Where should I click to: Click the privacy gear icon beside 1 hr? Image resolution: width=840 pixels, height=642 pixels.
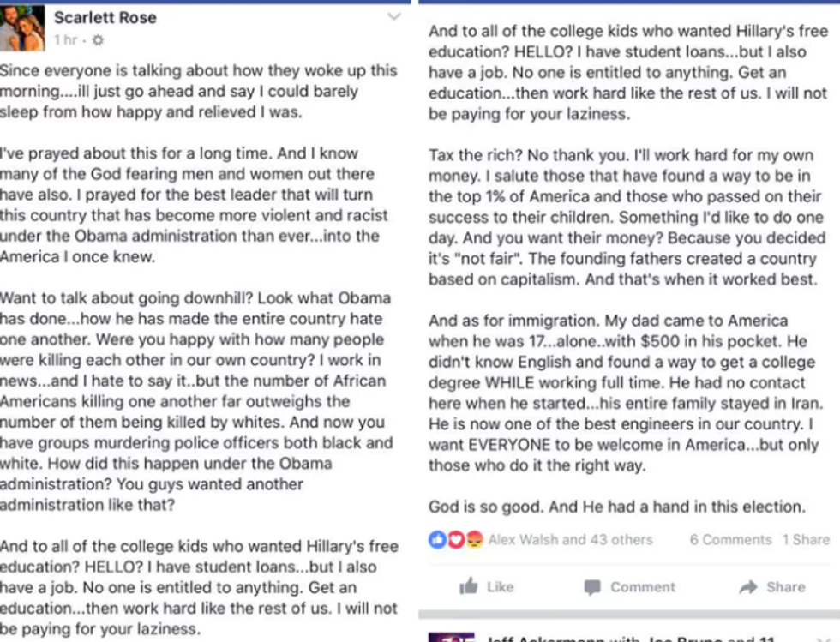(x=98, y=40)
